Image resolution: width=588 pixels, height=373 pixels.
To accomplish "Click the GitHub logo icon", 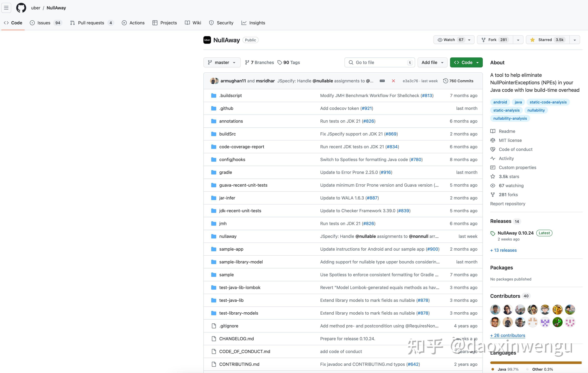I will 21,8.
